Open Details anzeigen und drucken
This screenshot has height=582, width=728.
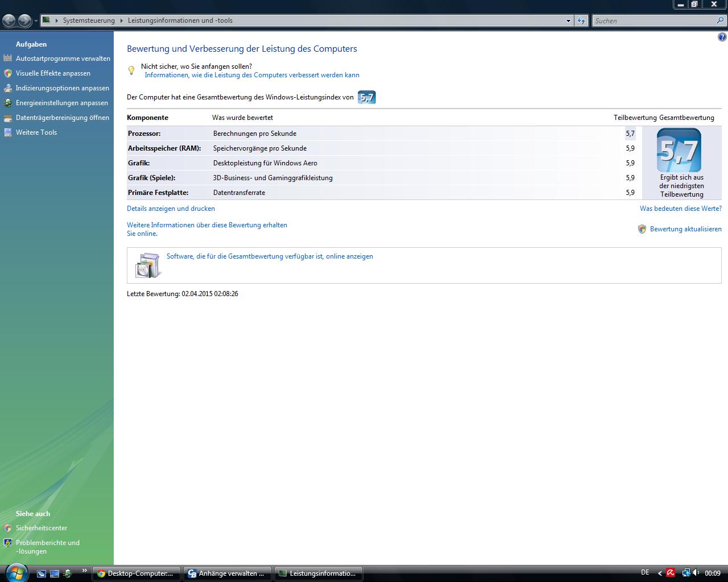click(x=171, y=209)
